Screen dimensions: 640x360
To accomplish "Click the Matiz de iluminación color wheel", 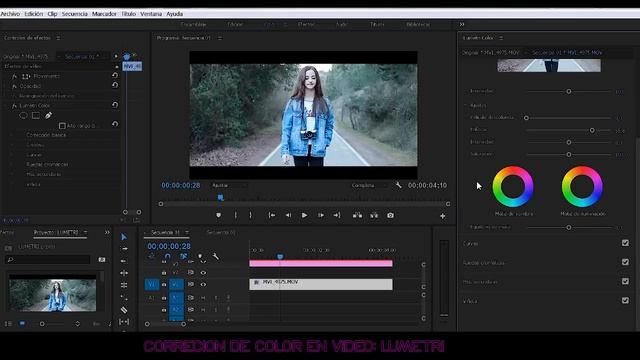I will tap(582, 187).
